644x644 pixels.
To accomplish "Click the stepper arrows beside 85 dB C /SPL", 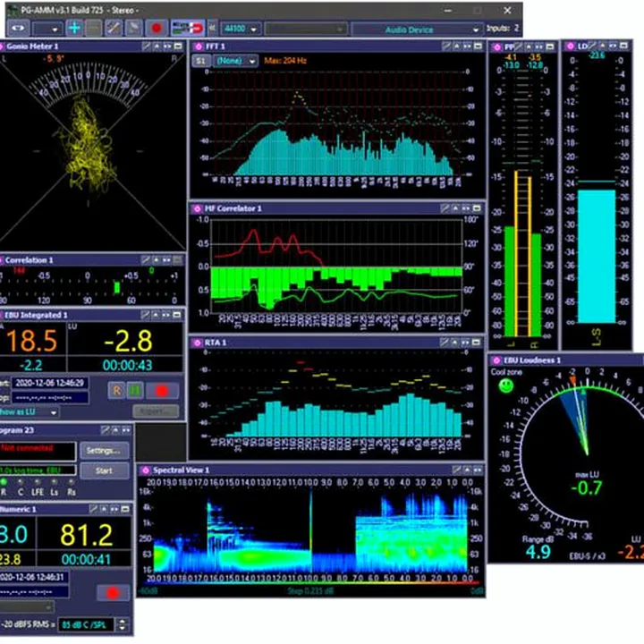I will point(122,624).
